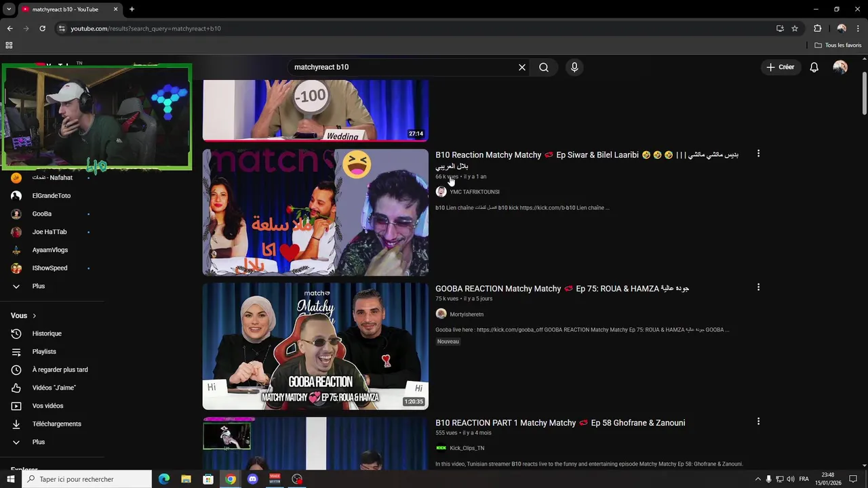
Task: Open B10 REACTION PART 1 Ep 58 title
Action: coord(560,423)
